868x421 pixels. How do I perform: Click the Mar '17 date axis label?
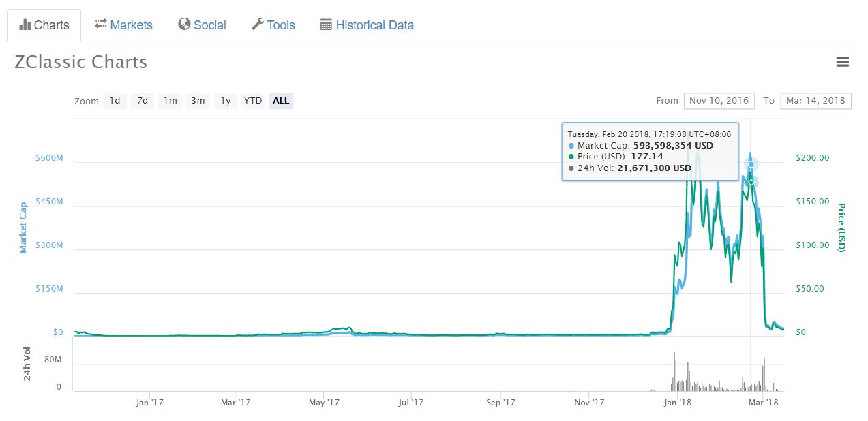coord(235,403)
